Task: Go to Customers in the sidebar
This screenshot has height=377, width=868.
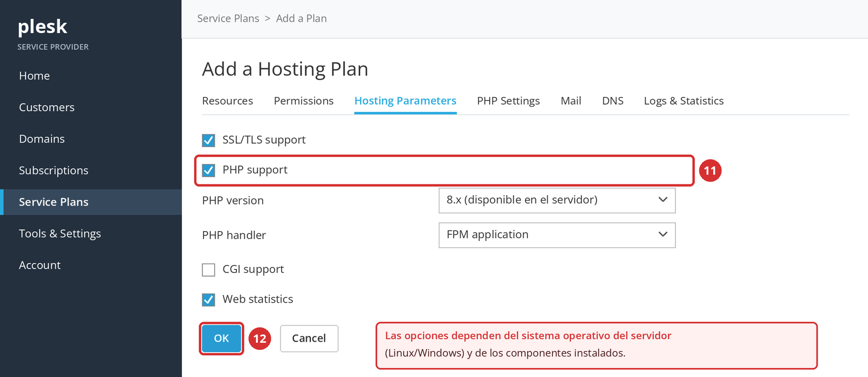Action: point(47,107)
